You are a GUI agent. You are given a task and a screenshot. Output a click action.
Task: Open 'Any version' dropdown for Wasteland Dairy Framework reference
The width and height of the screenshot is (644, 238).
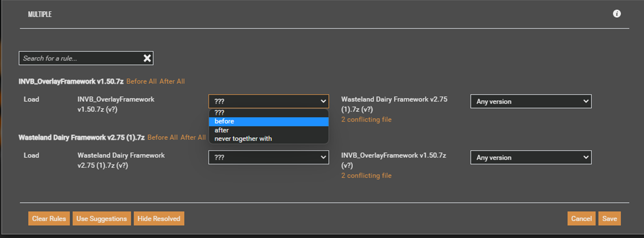point(531,101)
